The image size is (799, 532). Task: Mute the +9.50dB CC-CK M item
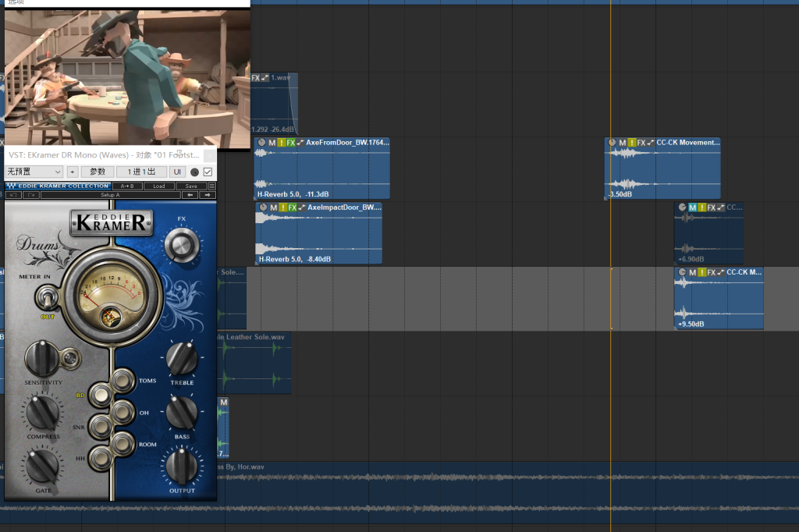(x=693, y=272)
